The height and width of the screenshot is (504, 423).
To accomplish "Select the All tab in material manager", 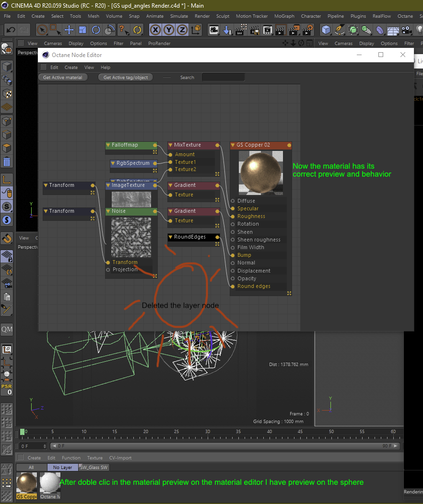I will [31, 468].
